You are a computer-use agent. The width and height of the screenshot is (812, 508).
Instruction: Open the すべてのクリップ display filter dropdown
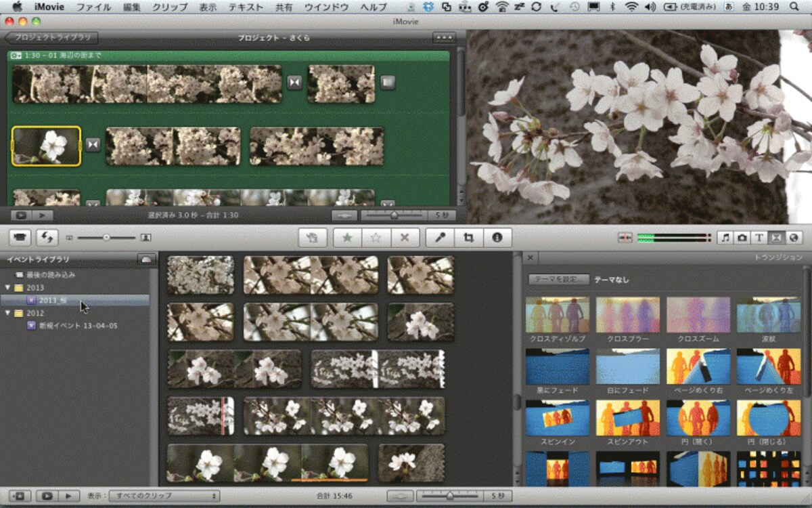click(164, 496)
